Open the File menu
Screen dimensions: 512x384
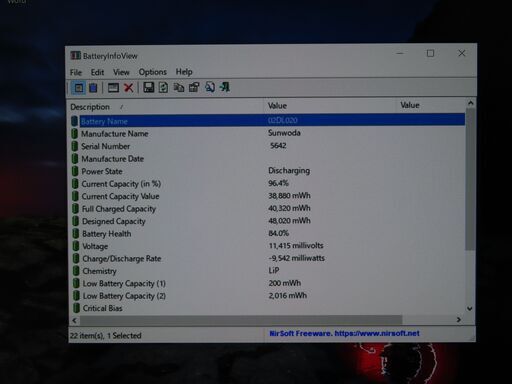point(76,72)
